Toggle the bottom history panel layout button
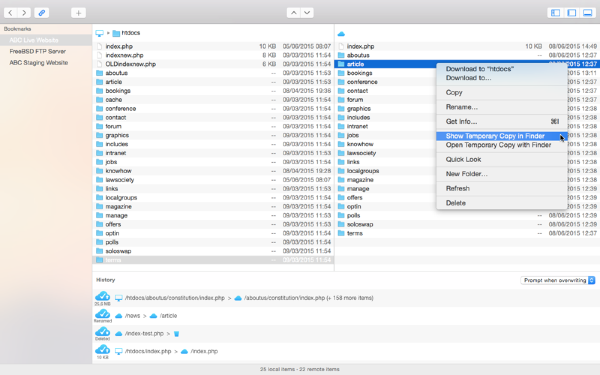 (x=588, y=13)
